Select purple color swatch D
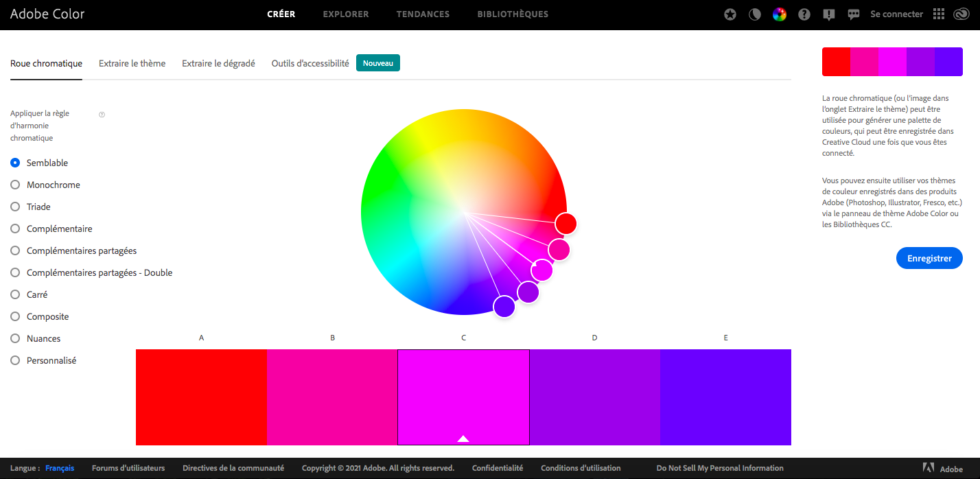The height and width of the screenshot is (479, 980). [594, 397]
